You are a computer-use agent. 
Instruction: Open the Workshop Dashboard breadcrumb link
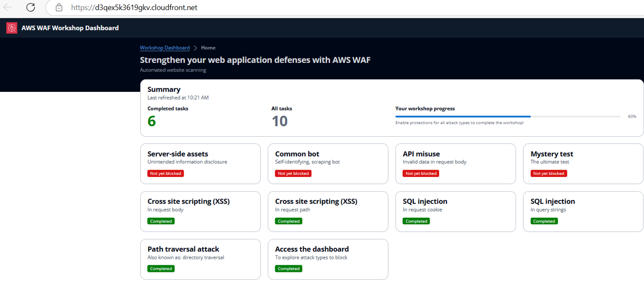[x=165, y=48]
